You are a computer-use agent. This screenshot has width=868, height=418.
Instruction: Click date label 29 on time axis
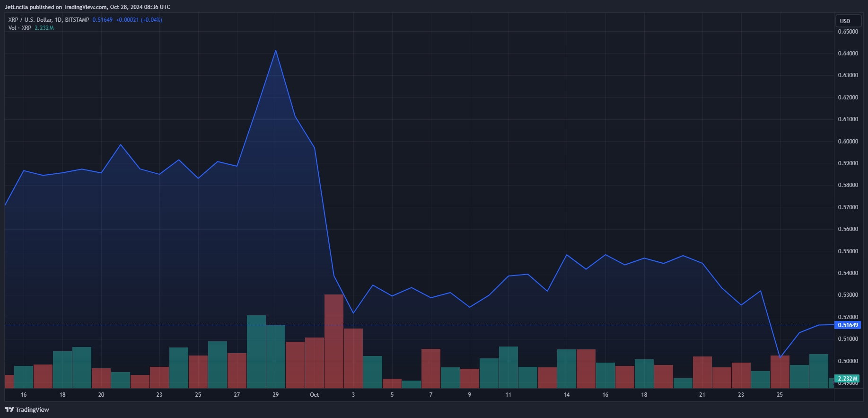point(276,395)
